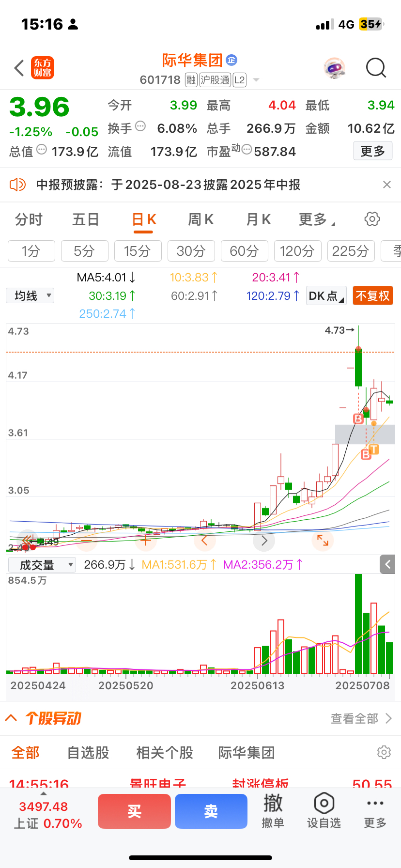
Task: Tap the 东方财富 orange logo icon
Action: coord(43,68)
